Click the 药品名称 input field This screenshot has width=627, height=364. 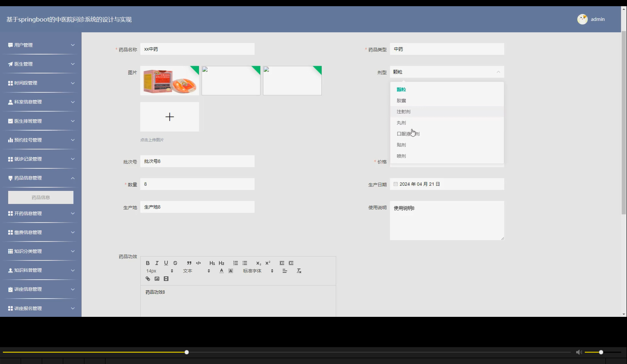[x=197, y=49]
